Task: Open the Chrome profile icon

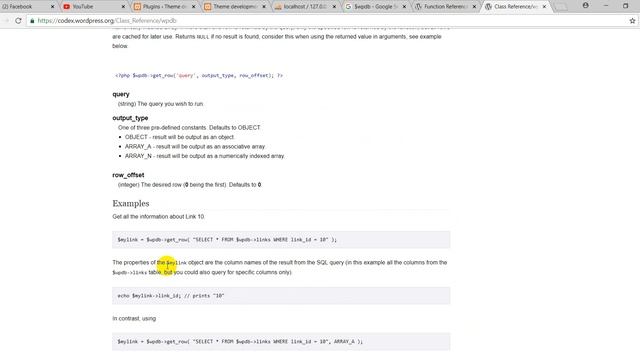Action: click(x=586, y=6)
